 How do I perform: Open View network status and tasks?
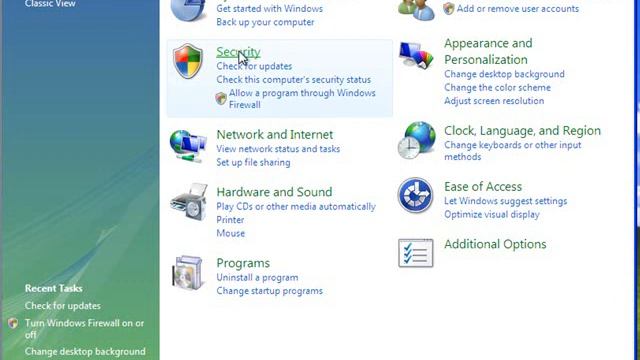tap(278, 149)
